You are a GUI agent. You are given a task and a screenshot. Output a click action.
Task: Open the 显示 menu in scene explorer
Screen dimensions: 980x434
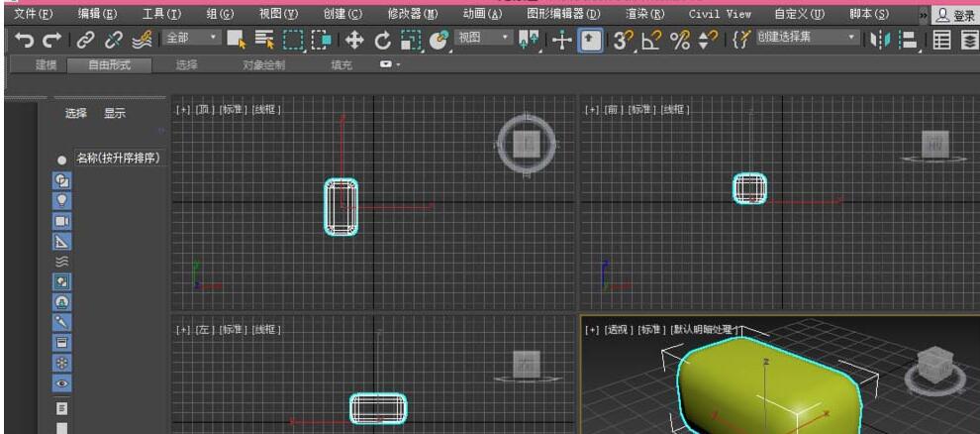pyautogui.click(x=115, y=113)
